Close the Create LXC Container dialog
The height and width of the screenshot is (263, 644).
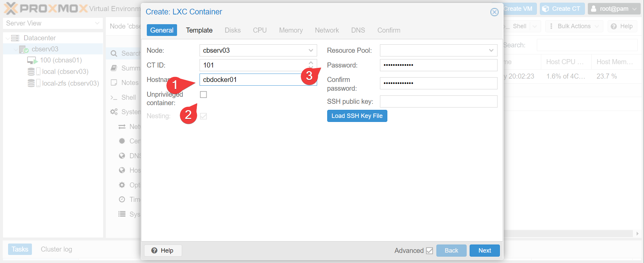click(495, 12)
